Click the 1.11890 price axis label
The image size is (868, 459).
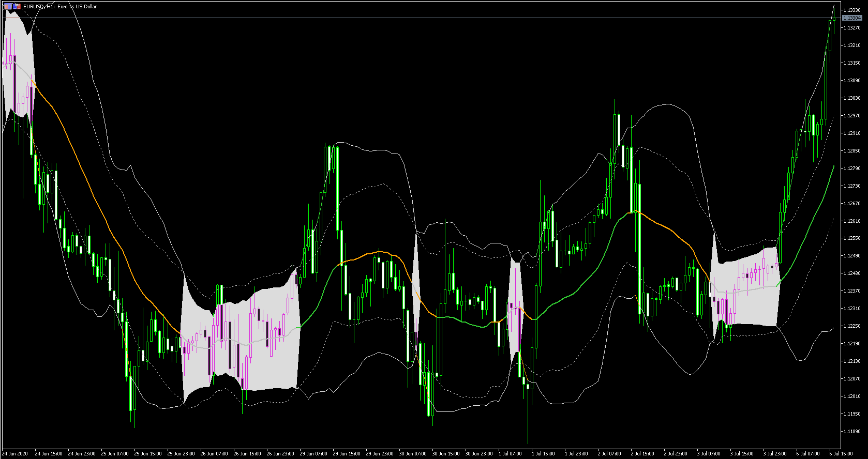(852, 432)
